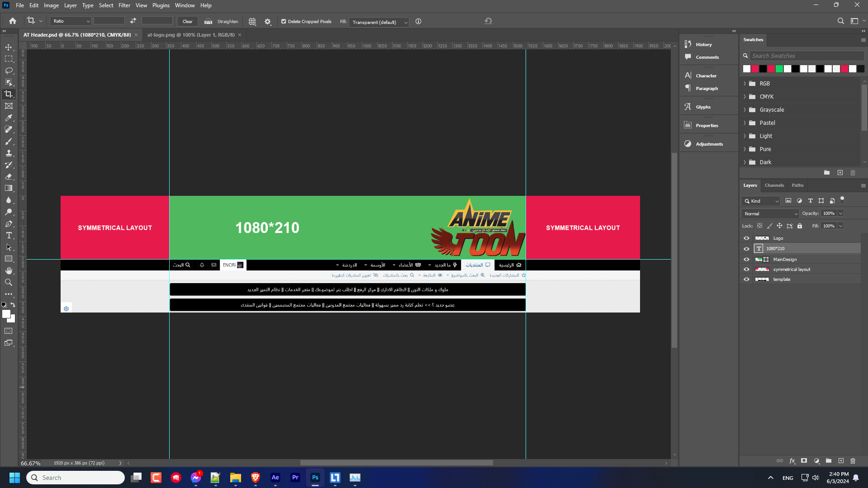Click the Clear button
The image size is (868, 488).
point(188,21)
